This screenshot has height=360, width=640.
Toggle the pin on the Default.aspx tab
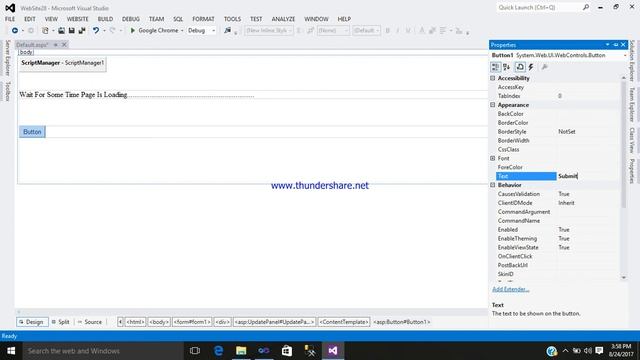pyautogui.click(x=56, y=45)
